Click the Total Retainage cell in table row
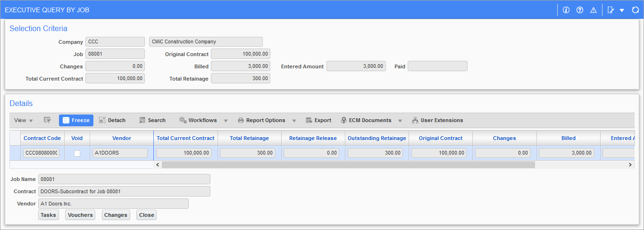644x230 pixels. [x=248, y=153]
